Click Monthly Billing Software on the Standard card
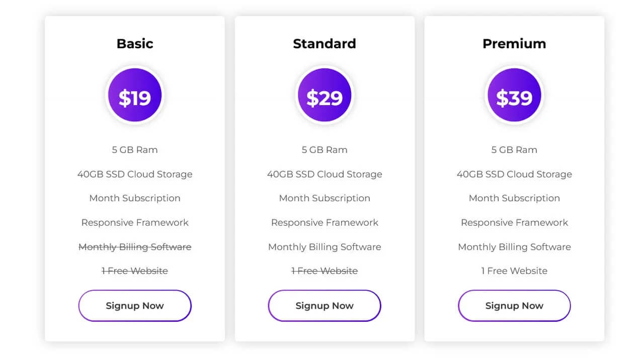Image resolution: width=644 pixels, height=362 pixels. point(324,247)
